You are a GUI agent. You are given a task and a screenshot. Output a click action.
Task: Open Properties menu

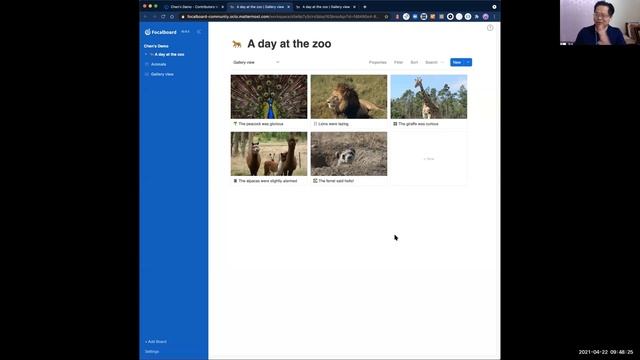click(378, 62)
